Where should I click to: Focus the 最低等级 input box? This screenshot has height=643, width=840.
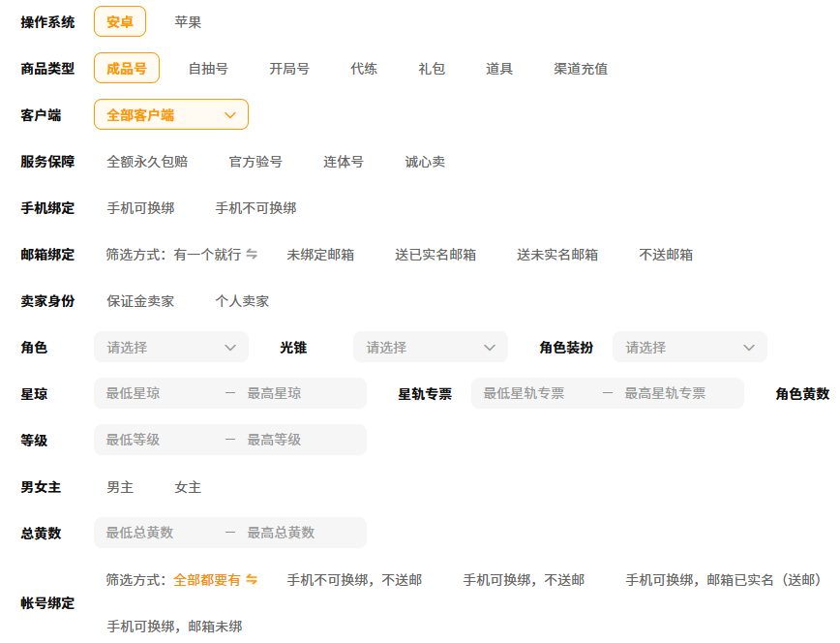point(155,441)
